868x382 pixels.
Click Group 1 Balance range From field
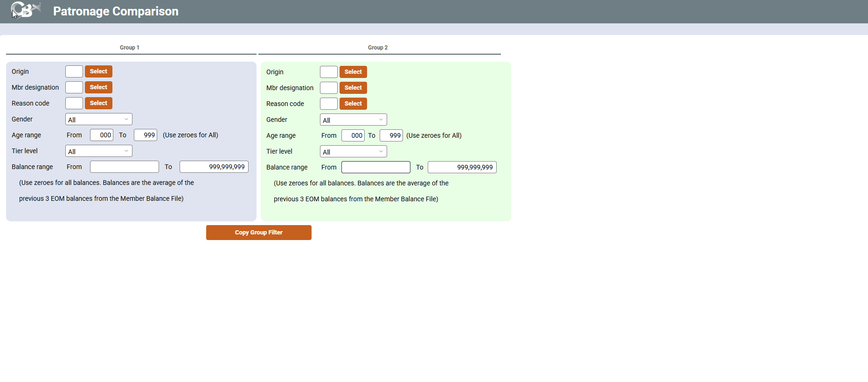click(125, 167)
